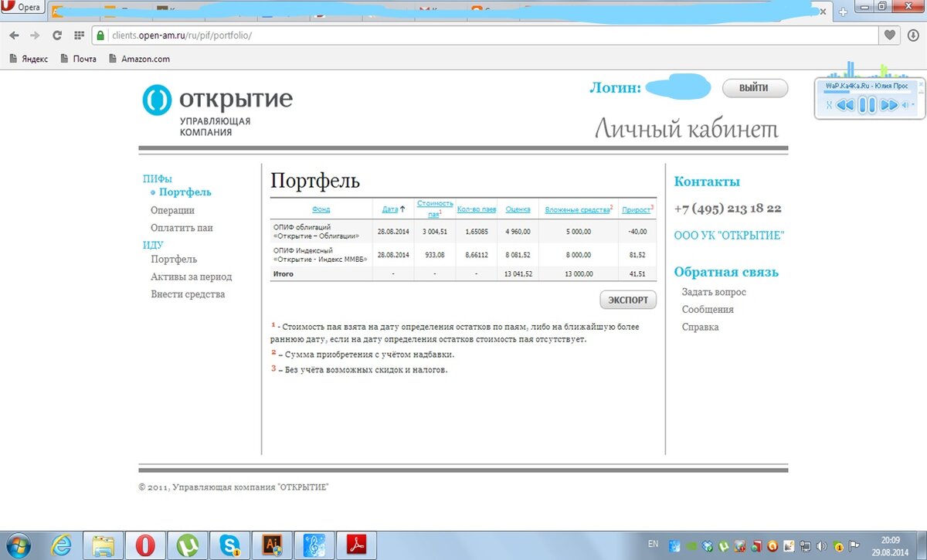
Task: Open Skype from the taskbar
Action: coord(229,545)
